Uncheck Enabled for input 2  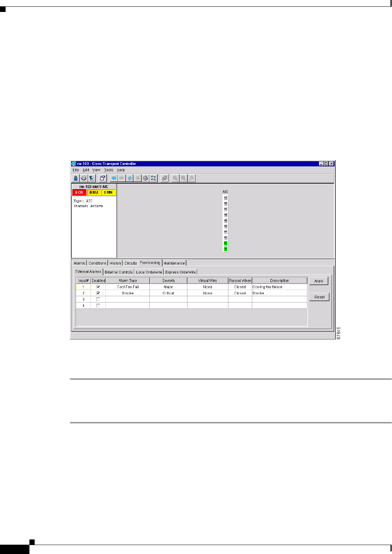coord(98,293)
